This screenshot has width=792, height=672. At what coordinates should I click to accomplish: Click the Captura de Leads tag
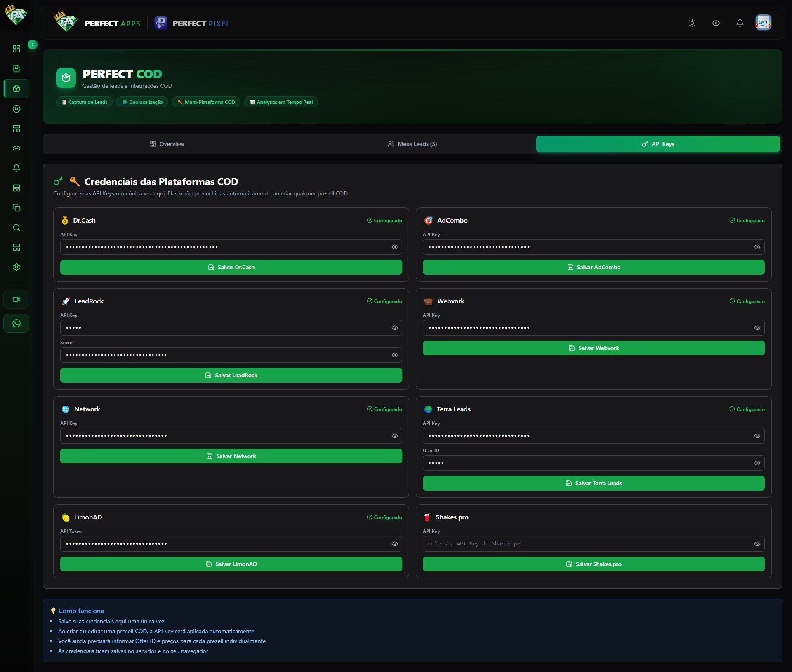coord(85,102)
